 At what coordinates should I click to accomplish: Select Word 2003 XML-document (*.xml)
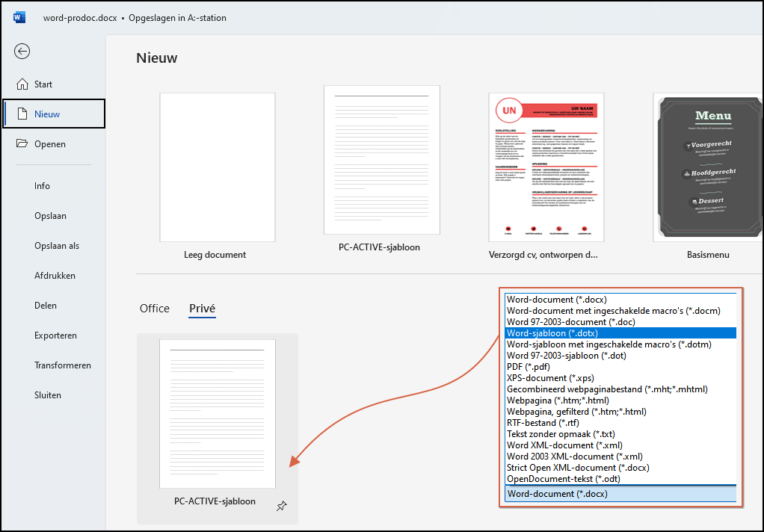(x=620, y=457)
